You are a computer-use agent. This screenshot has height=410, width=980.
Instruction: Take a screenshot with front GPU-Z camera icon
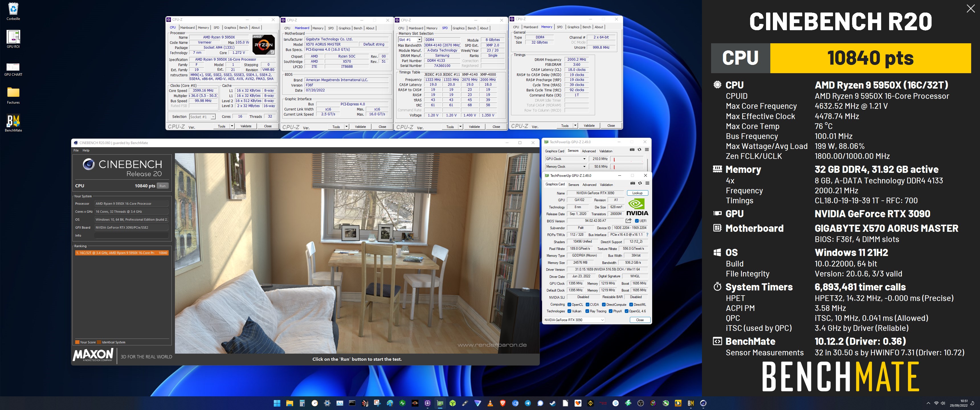point(633,183)
